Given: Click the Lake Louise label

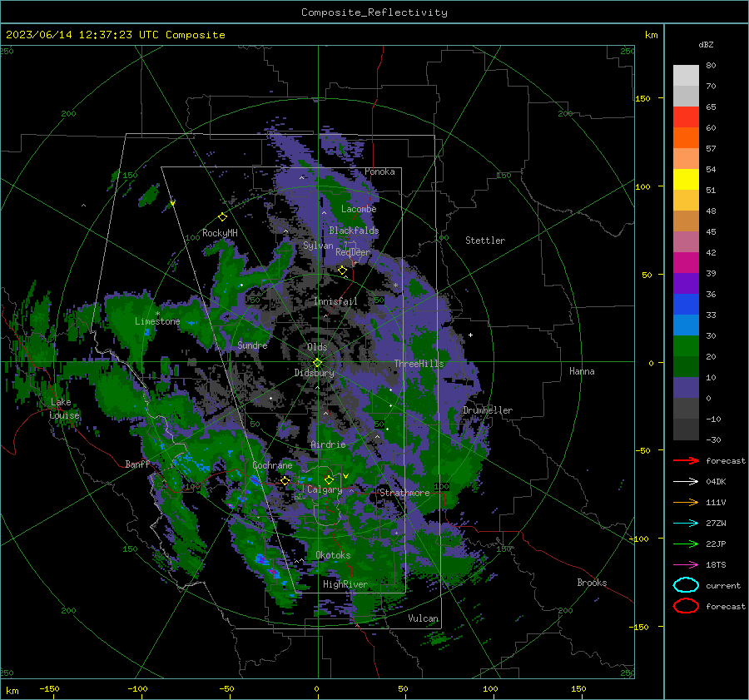Looking at the screenshot, I should click(x=64, y=409).
